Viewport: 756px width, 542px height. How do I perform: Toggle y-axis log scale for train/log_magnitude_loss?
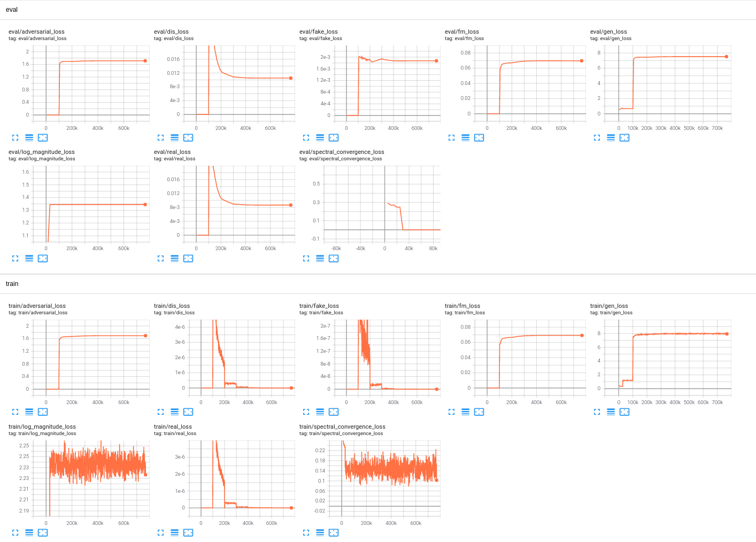[x=29, y=533]
